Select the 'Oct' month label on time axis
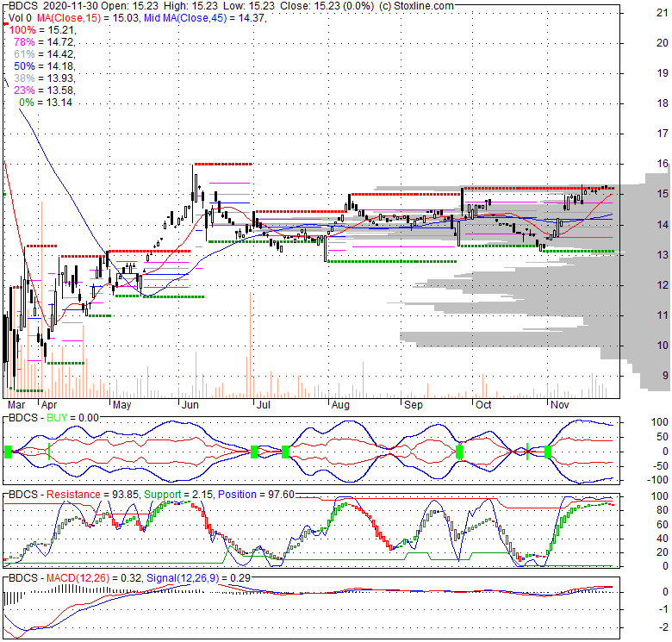Screen dimensions: 672x642 pyautogui.click(x=483, y=405)
